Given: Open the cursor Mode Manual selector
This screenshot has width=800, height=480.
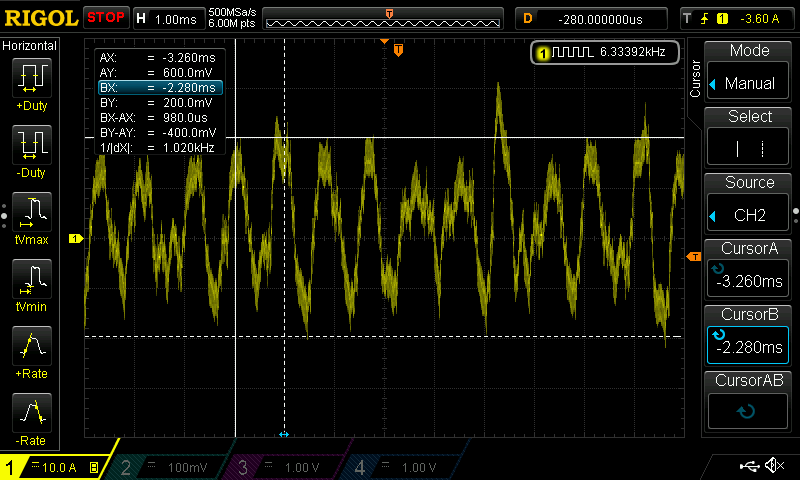Looking at the screenshot, I should pyautogui.click(x=748, y=83).
